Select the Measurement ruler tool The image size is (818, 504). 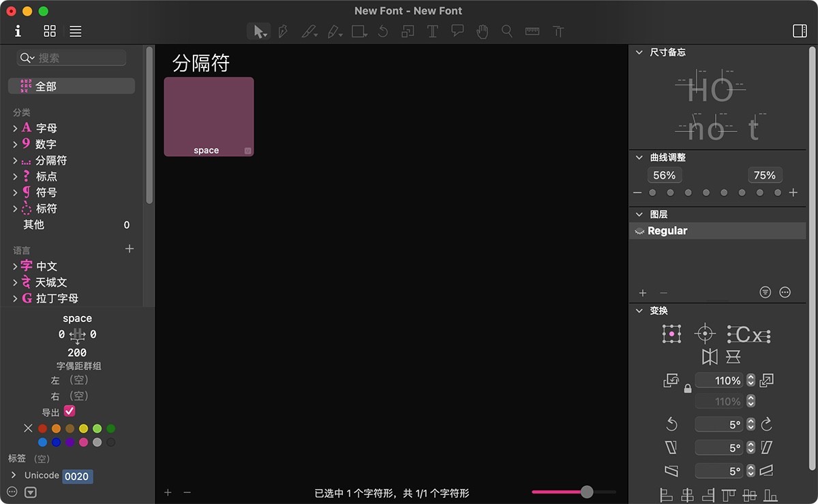[x=532, y=31]
